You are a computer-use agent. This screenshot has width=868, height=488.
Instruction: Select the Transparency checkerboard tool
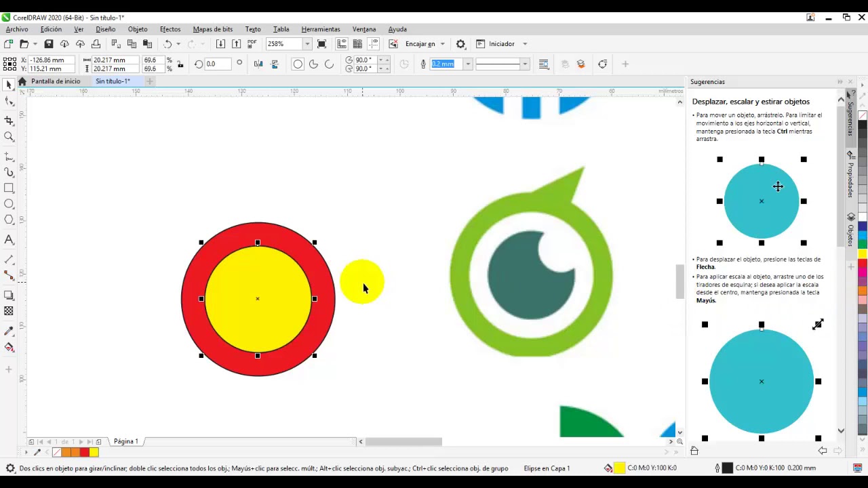9,311
